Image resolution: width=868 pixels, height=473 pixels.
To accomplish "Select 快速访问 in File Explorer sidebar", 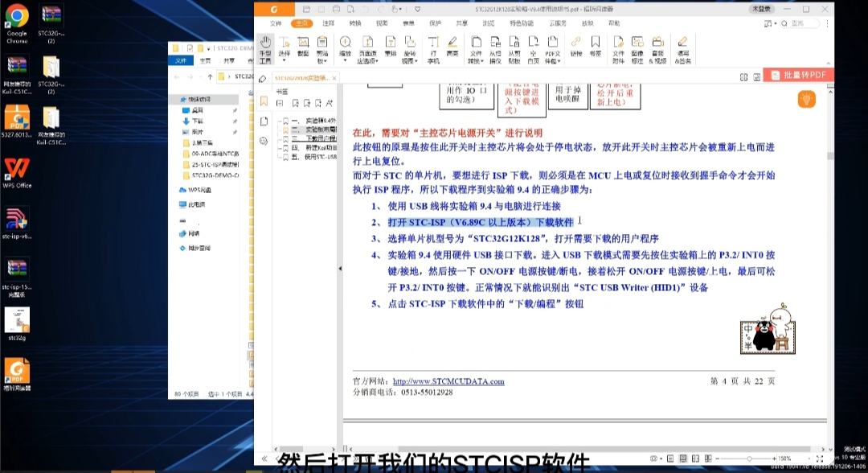I will pyautogui.click(x=199, y=99).
